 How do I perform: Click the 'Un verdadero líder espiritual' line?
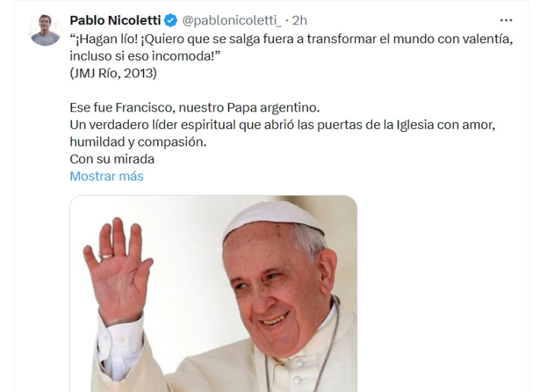(x=282, y=124)
